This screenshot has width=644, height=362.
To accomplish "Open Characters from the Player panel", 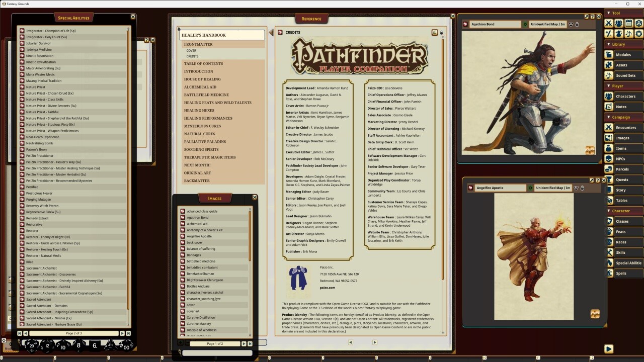I will (x=624, y=96).
